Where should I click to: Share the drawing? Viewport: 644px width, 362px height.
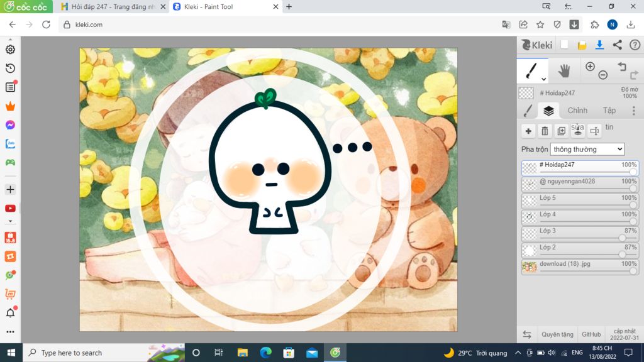[x=618, y=45]
